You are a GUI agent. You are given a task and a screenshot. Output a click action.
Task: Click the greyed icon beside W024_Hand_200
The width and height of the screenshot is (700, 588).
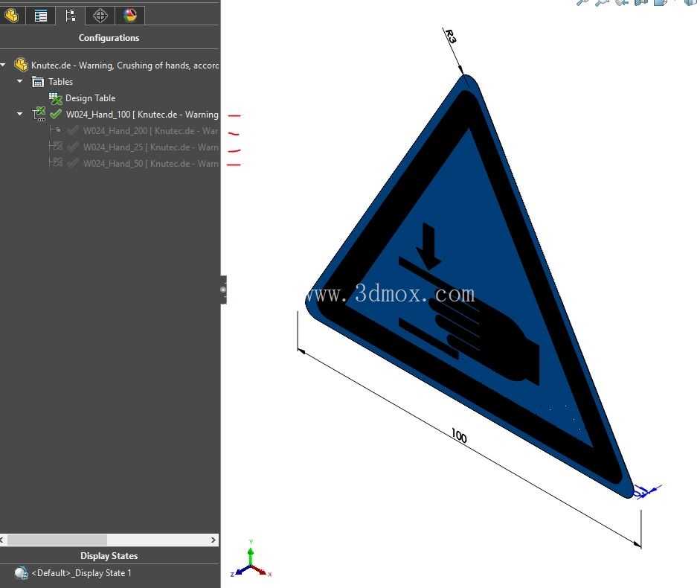56,130
